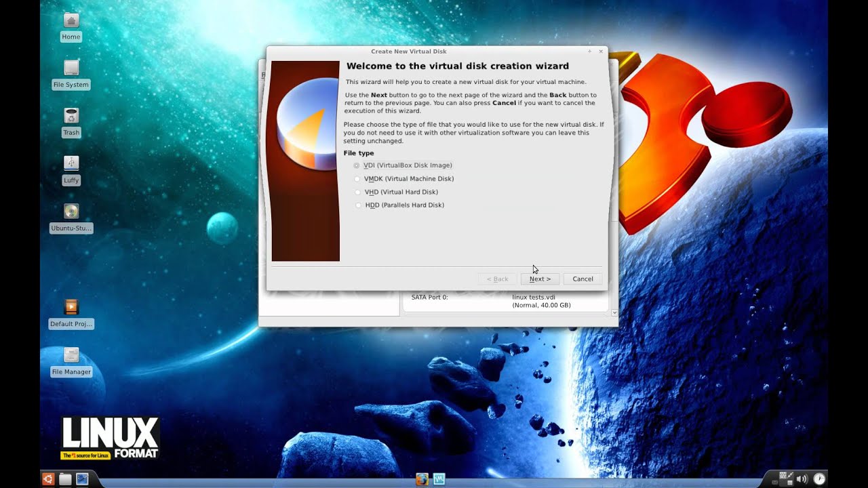Open the Trash desktop icon
Screen dimensions: 868x488
(x=71, y=123)
